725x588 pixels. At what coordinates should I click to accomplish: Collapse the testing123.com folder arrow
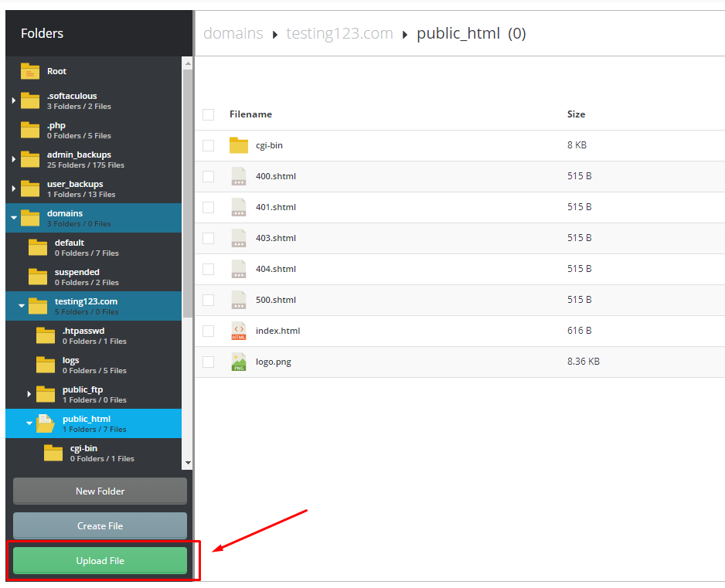pos(22,305)
